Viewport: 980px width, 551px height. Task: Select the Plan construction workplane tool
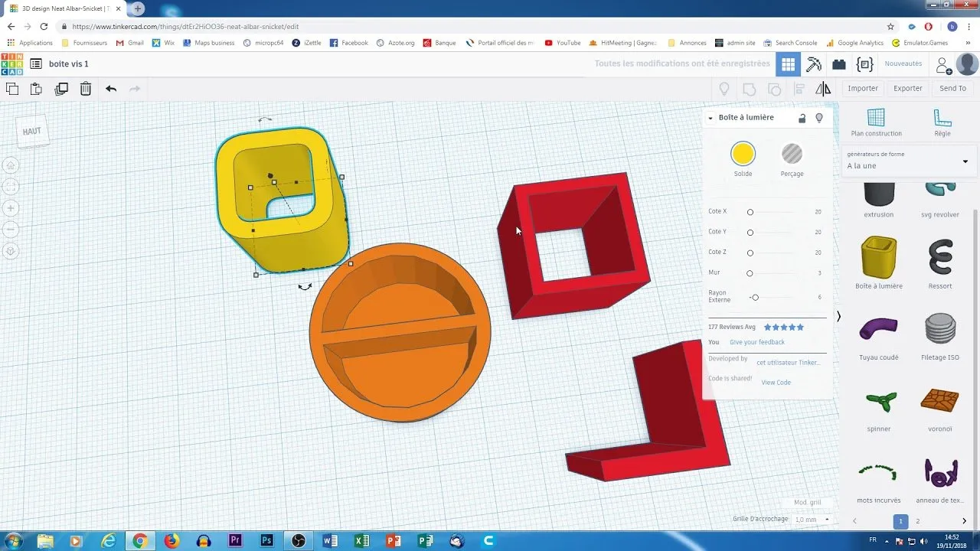876,122
